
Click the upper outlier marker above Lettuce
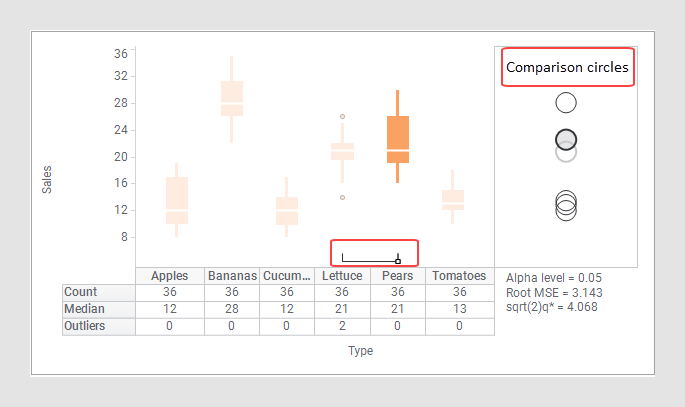[x=342, y=117]
